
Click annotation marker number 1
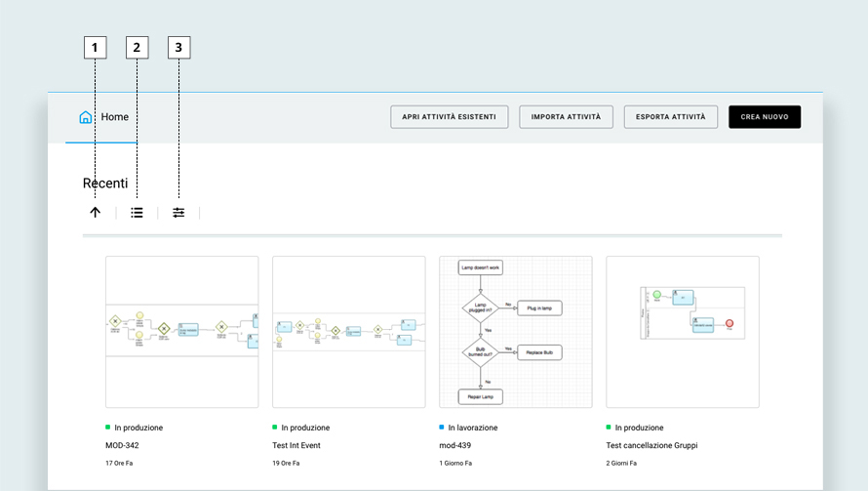pyautogui.click(x=95, y=47)
